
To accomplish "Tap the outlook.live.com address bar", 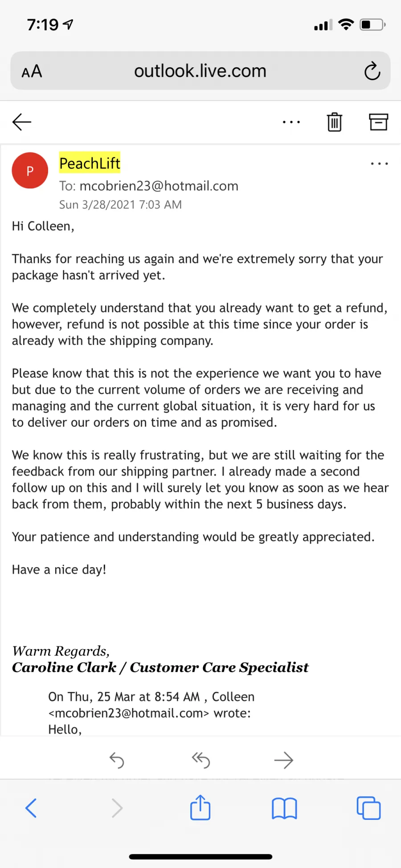I will [x=200, y=71].
